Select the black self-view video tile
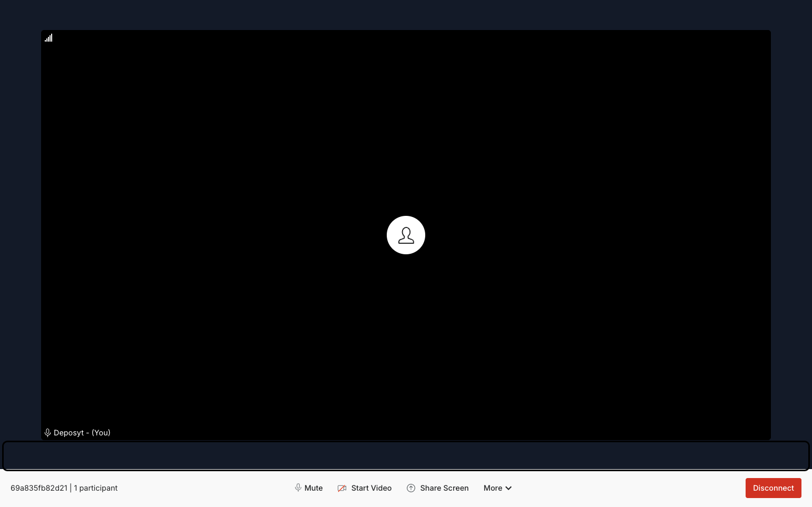 tap(406, 235)
